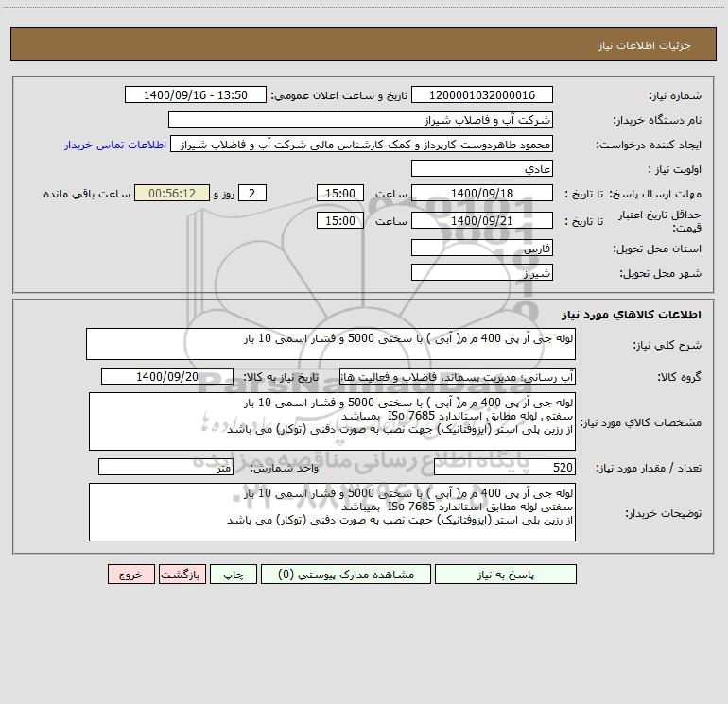This screenshot has height=704, width=728.
Task: Click the goods need date 1400/09/20
Action: [167, 376]
